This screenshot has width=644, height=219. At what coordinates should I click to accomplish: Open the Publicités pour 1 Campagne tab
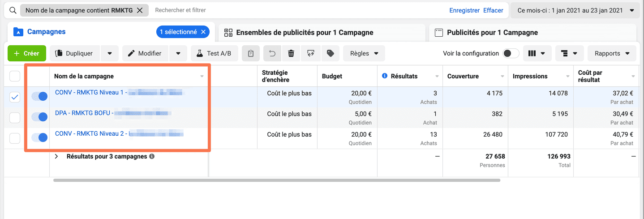[x=492, y=32]
